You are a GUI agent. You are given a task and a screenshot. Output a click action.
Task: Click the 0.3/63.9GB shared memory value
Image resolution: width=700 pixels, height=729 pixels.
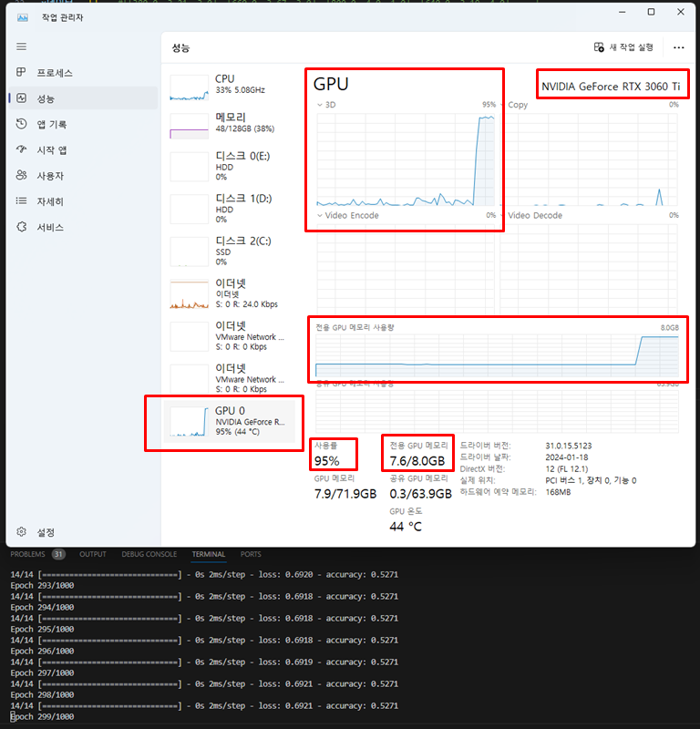pos(420,494)
